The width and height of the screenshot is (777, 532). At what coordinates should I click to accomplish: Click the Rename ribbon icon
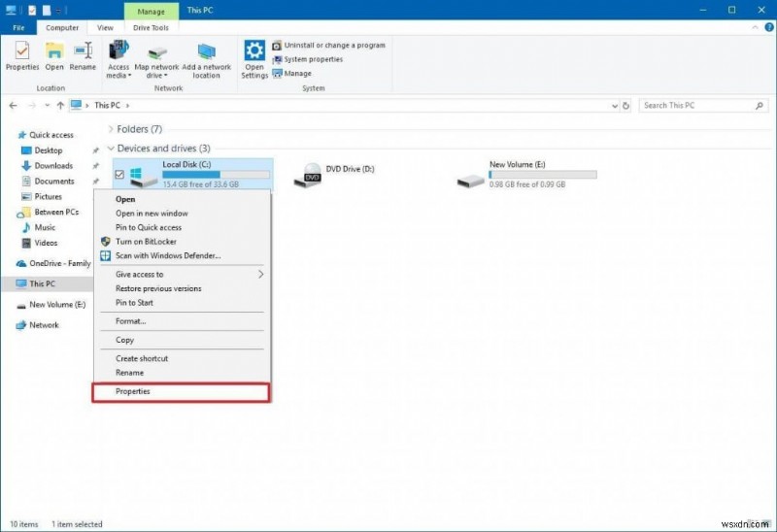click(83, 56)
